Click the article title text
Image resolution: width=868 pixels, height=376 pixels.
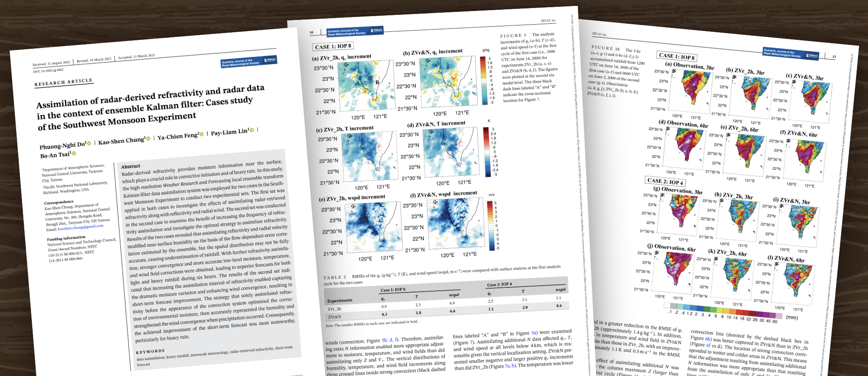pos(150,107)
